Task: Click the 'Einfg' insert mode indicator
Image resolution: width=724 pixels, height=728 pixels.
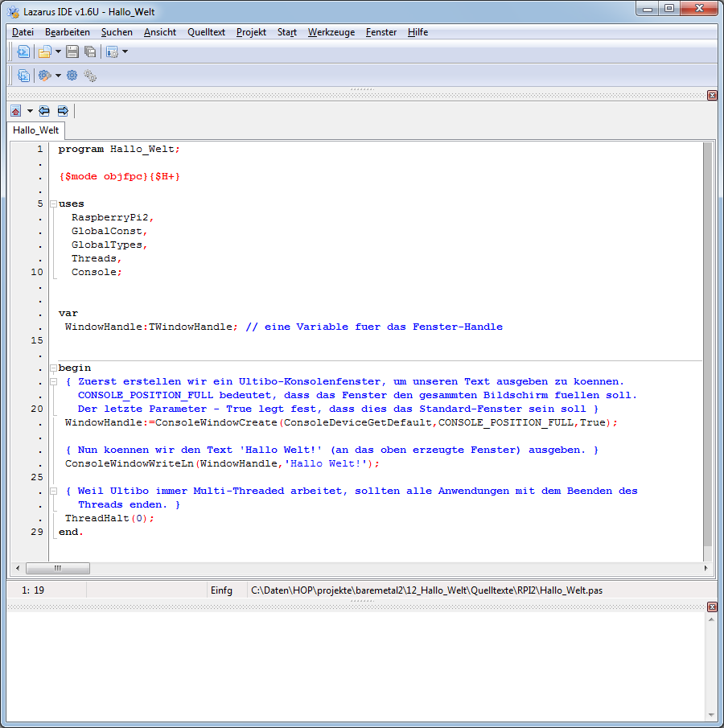Action: (x=221, y=590)
